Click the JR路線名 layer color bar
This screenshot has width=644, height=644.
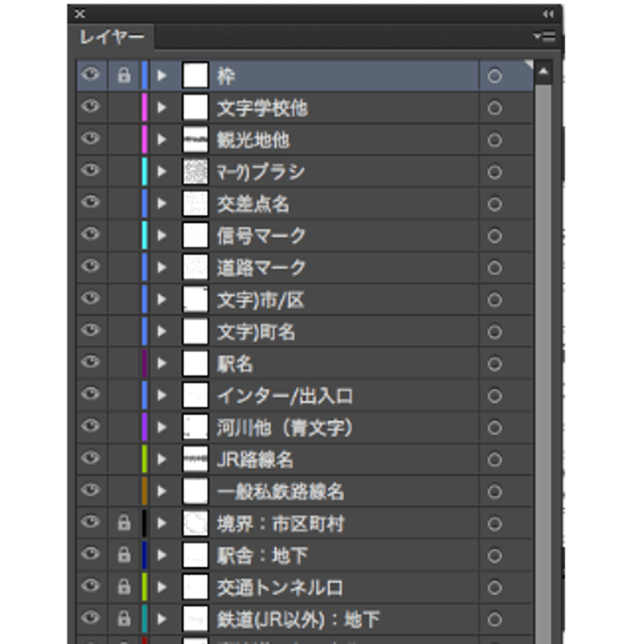tap(145, 459)
